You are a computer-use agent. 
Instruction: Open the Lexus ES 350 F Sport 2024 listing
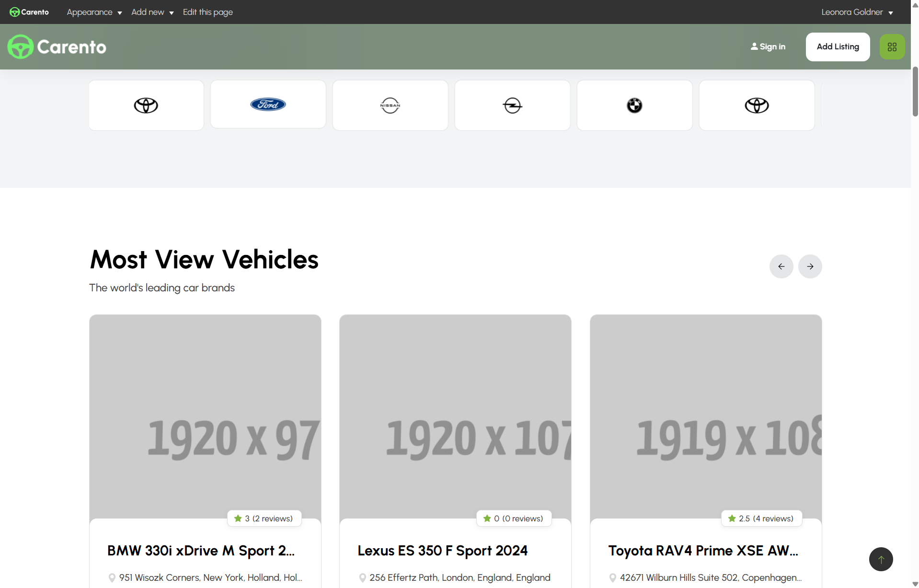click(442, 551)
